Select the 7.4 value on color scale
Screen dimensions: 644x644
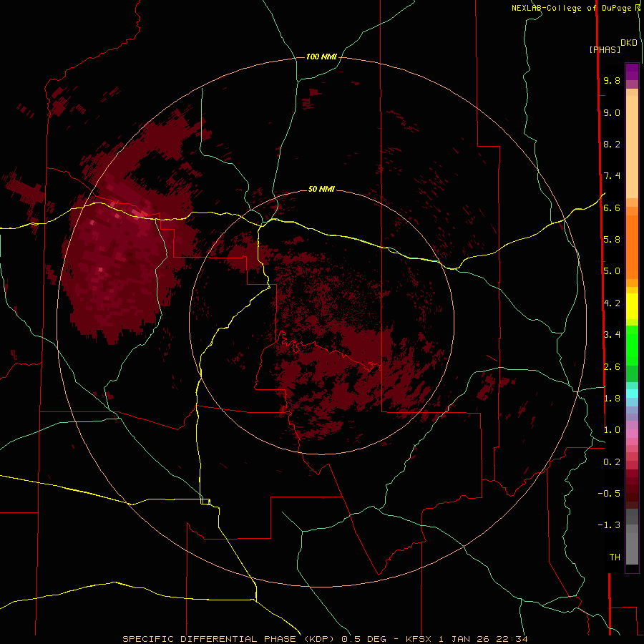pos(612,176)
